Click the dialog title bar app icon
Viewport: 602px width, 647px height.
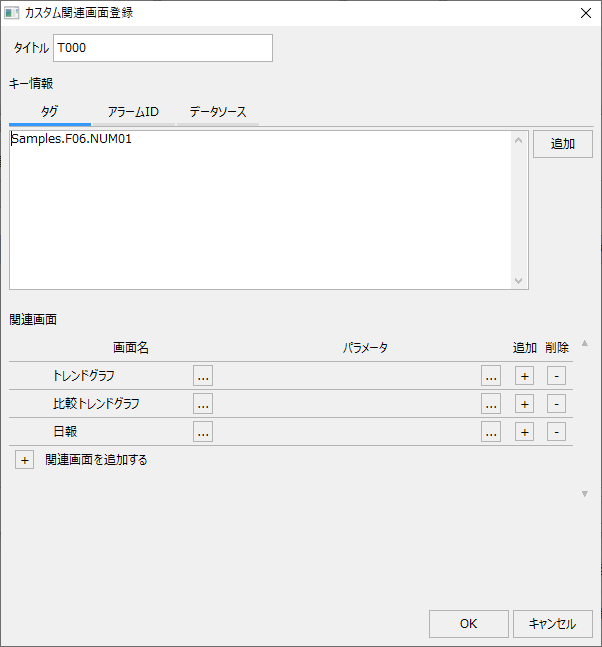click(12, 13)
